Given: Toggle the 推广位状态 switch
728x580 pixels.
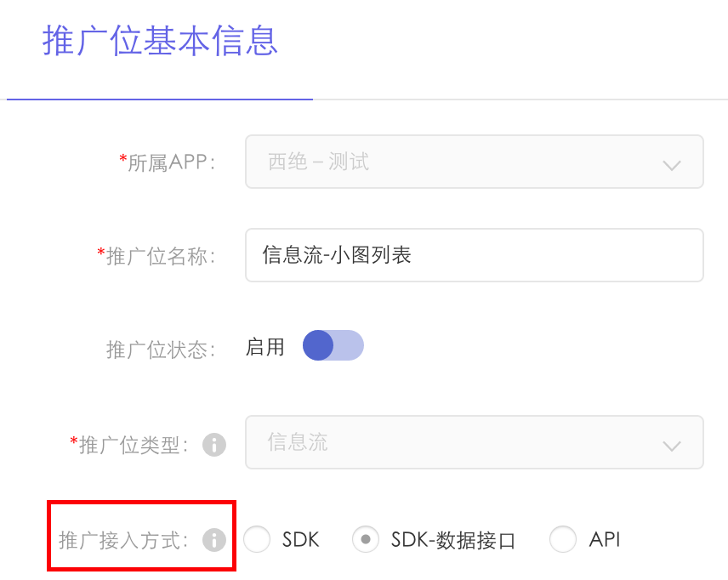Looking at the screenshot, I should point(333,345).
